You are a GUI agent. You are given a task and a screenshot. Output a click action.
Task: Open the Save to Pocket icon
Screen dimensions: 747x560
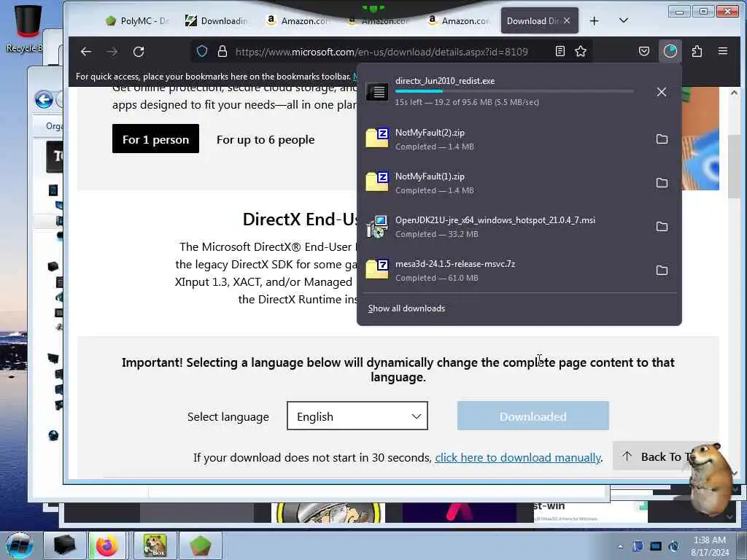[x=643, y=51]
